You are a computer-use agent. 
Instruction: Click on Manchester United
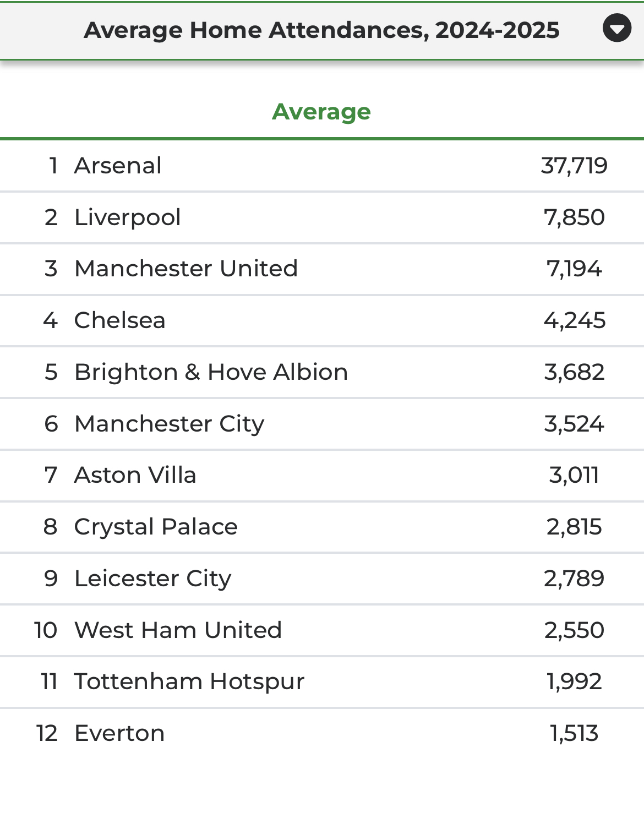pos(186,269)
